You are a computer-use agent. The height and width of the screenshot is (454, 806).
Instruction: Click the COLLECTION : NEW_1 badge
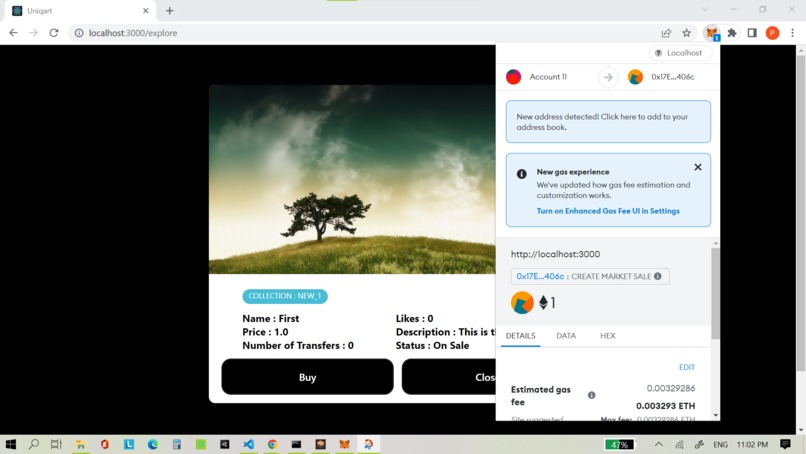point(285,296)
